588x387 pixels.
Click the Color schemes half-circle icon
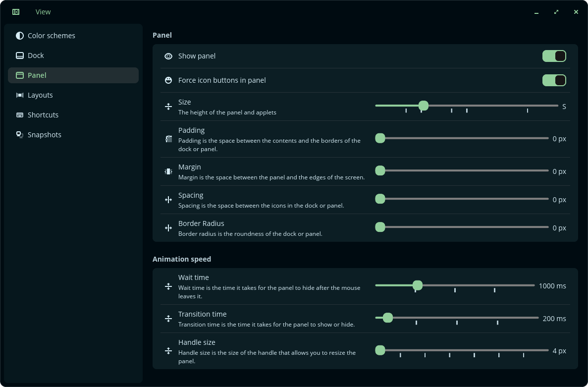click(19, 36)
